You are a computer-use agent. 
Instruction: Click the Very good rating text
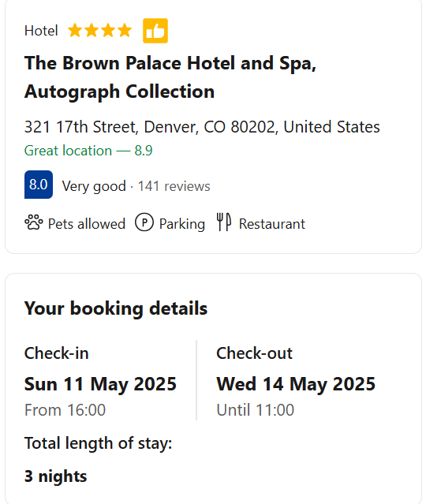pyautogui.click(x=94, y=186)
